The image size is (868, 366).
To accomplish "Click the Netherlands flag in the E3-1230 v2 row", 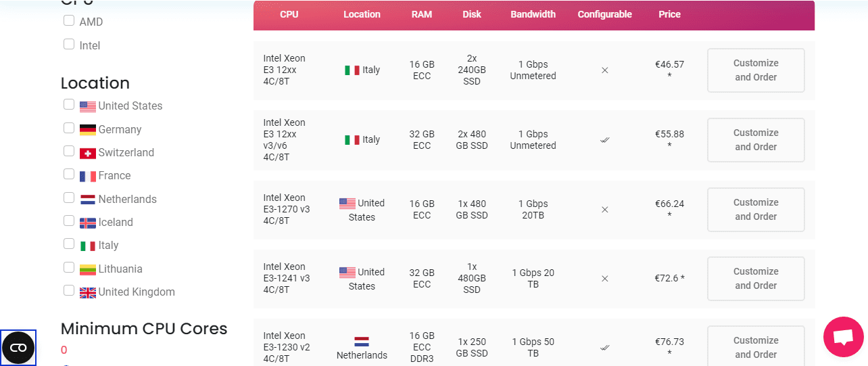I will [362, 342].
